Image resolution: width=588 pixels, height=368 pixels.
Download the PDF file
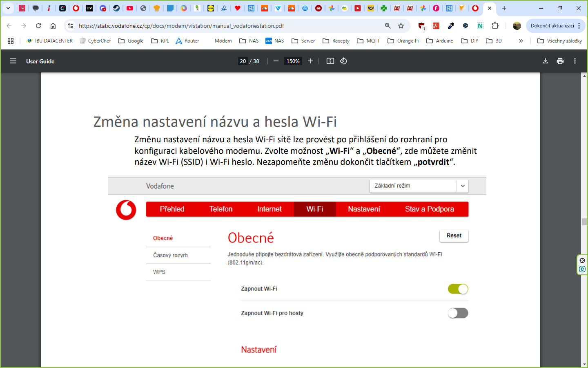(545, 61)
